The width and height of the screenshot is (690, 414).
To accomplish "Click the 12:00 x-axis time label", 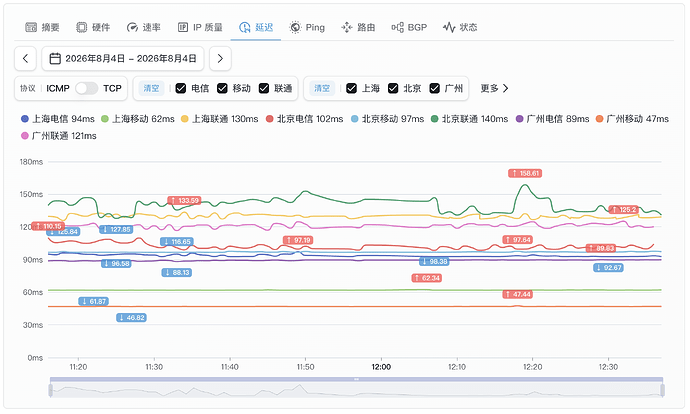I will 381,367.
